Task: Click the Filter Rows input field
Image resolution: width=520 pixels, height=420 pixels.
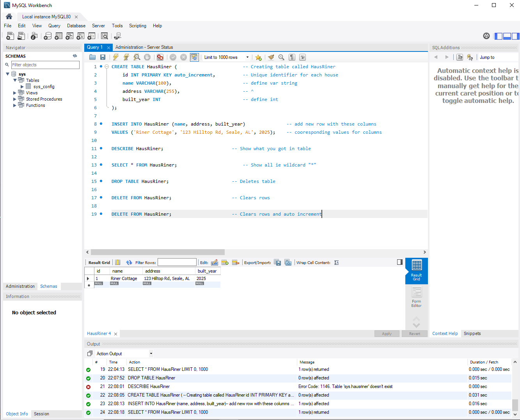Action: (177, 262)
